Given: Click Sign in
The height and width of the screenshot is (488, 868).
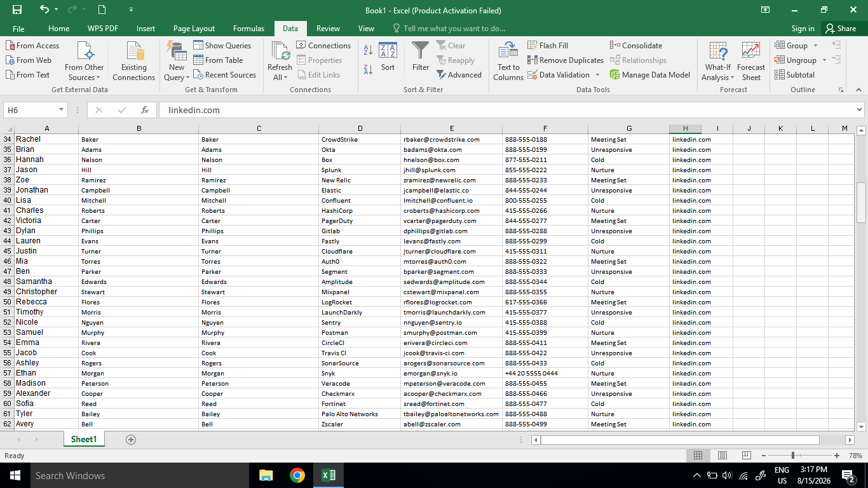Looking at the screenshot, I should 803,29.
